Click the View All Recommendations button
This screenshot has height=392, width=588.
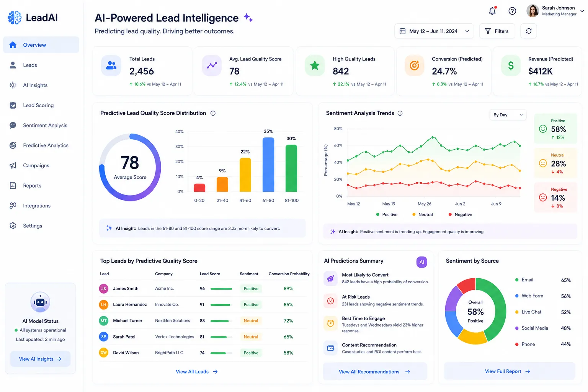pyautogui.click(x=375, y=371)
